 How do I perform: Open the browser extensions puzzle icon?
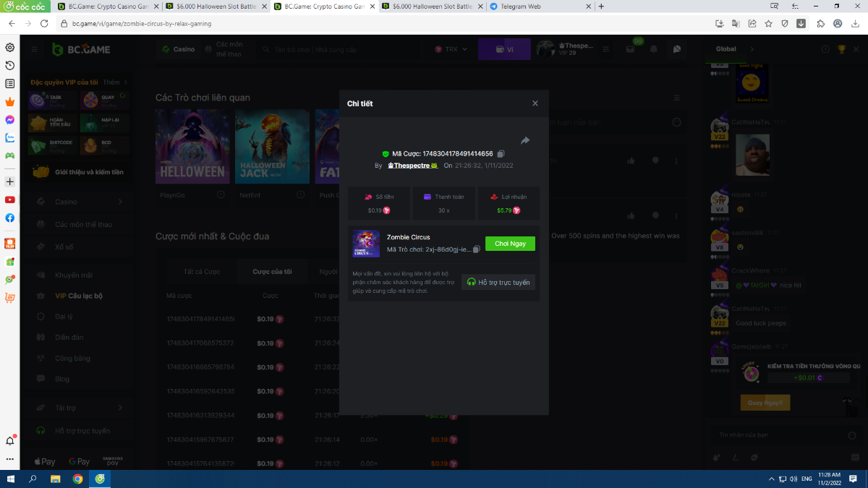point(820,23)
